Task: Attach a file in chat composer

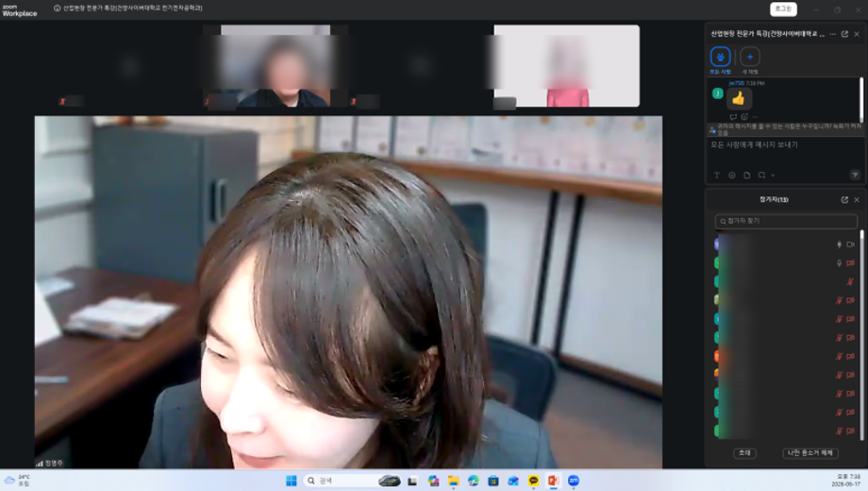Action: 747,175
